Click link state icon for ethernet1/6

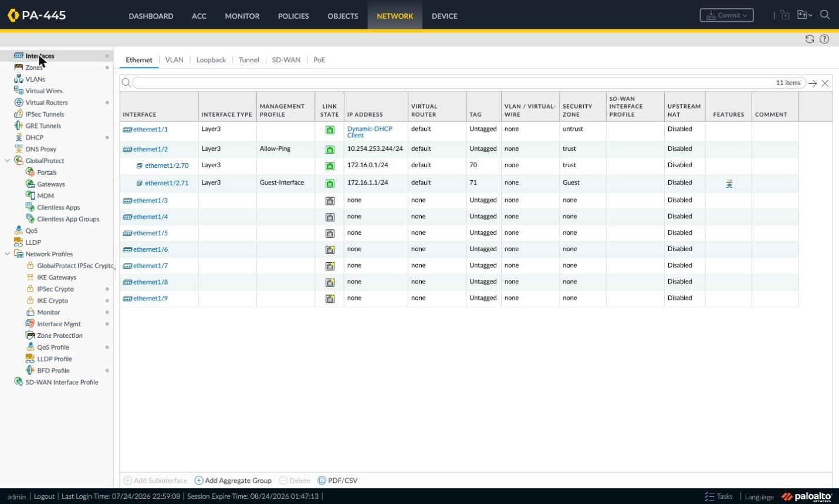point(330,250)
